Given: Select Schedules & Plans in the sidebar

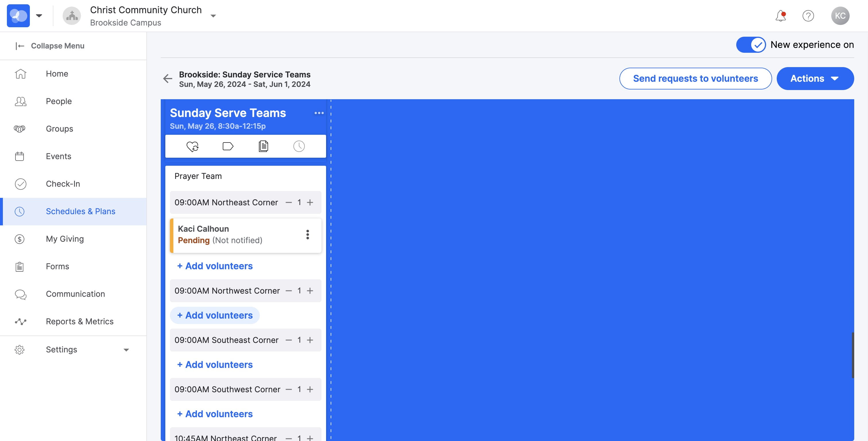Looking at the screenshot, I should [x=73, y=211].
